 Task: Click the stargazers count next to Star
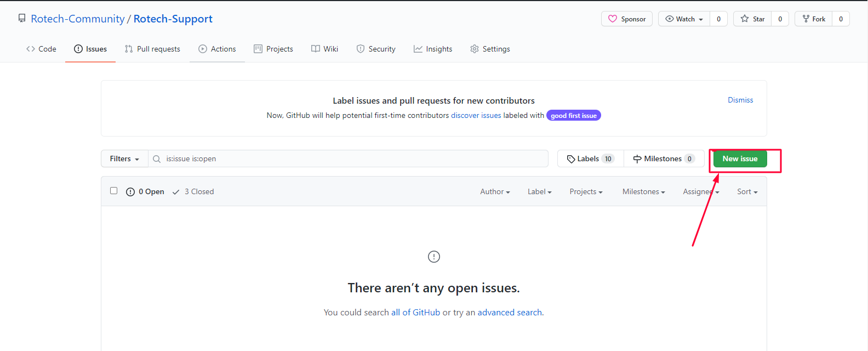click(x=780, y=19)
